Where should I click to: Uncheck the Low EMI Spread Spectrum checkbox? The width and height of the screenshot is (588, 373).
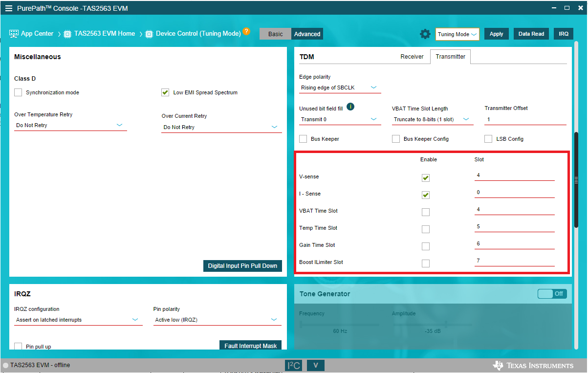click(165, 92)
